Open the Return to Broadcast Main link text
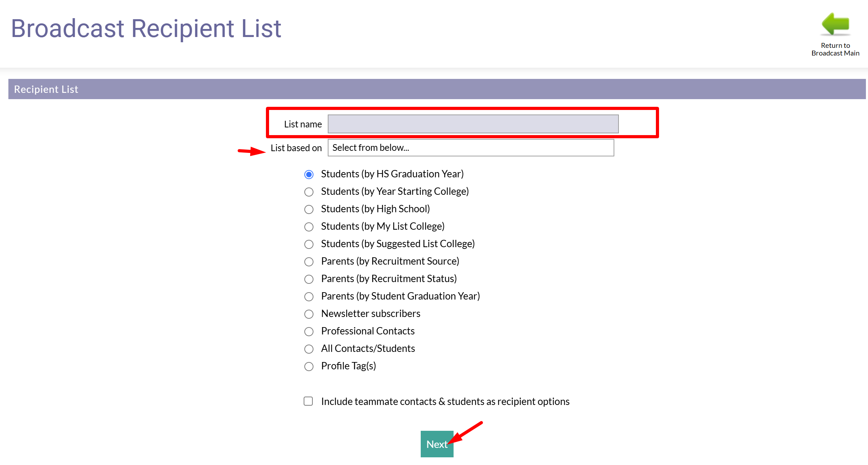The width and height of the screenshot is (868, 465). 835,49
